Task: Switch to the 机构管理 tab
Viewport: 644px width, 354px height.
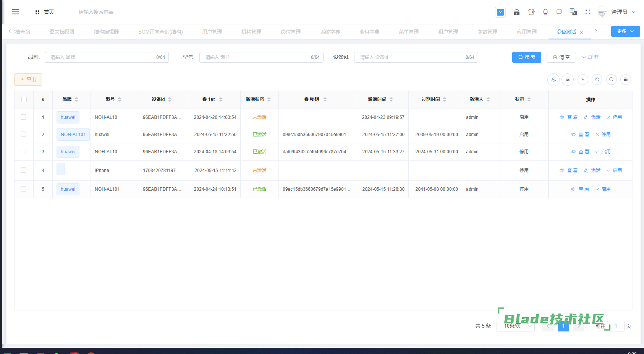Action: [x=251, y=32]
